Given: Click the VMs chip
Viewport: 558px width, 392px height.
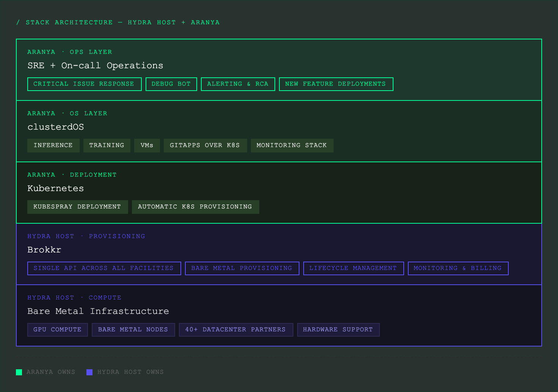Looking at the screenshot, I should coord(147,146).
